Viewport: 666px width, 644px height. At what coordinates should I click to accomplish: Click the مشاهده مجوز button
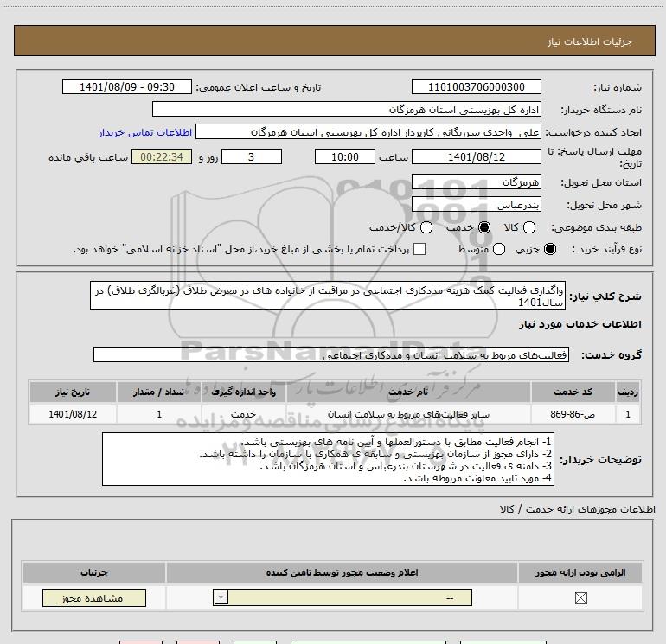94,597
